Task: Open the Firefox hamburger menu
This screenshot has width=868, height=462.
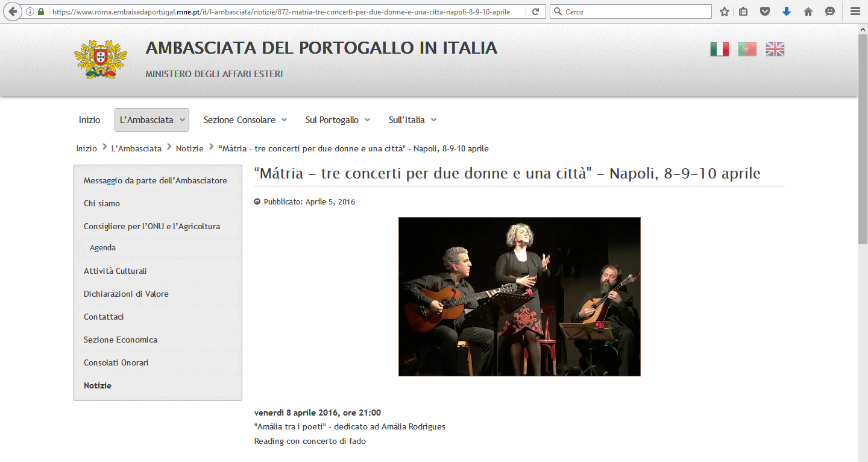Action: click(855, 11)
